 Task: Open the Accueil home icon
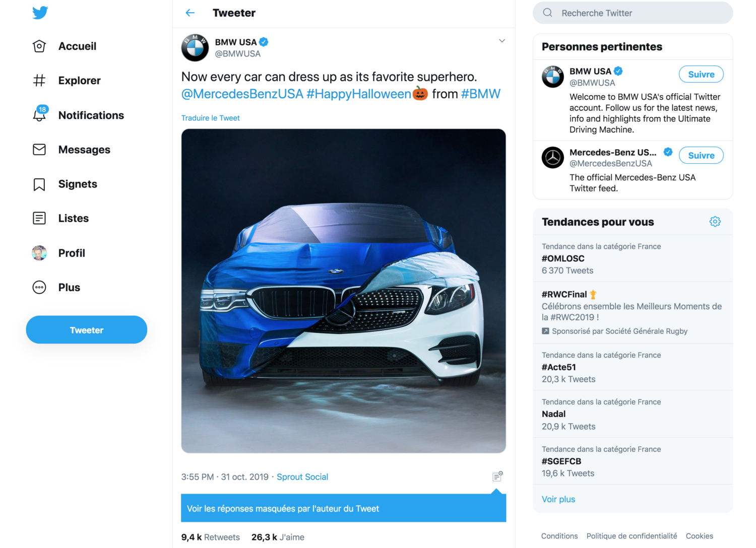tap(39, 46)
